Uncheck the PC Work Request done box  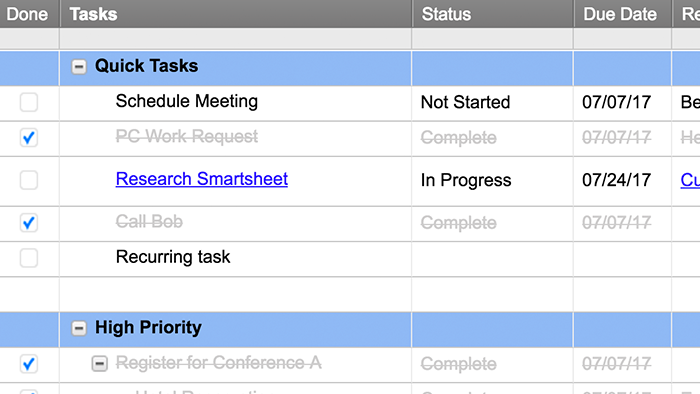(x=29, y=137)
